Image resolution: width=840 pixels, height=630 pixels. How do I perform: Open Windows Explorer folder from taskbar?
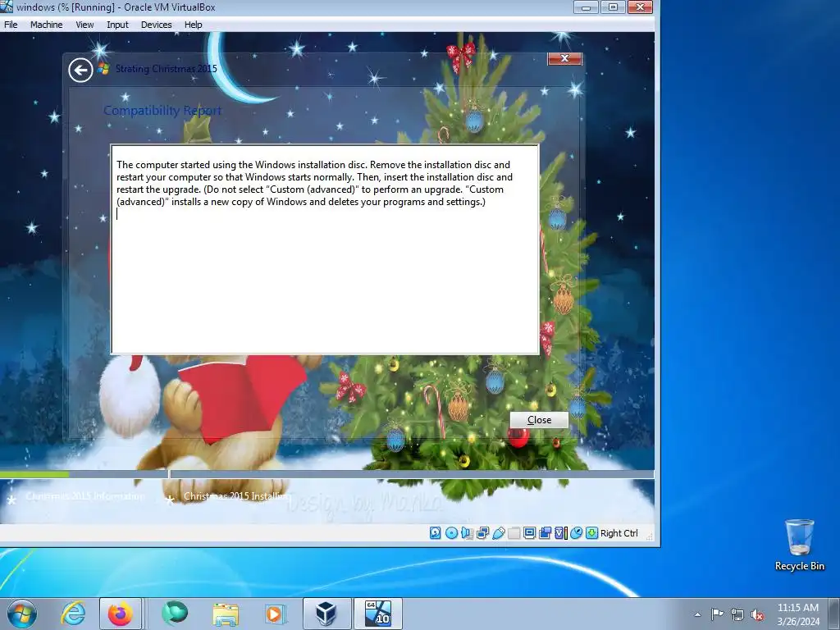point(226,614)
